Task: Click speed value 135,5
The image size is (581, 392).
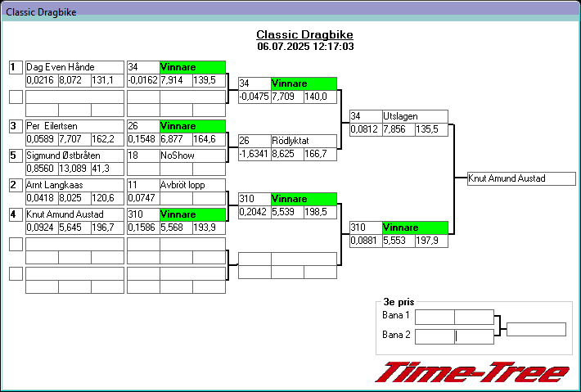Action: [431, 129]
